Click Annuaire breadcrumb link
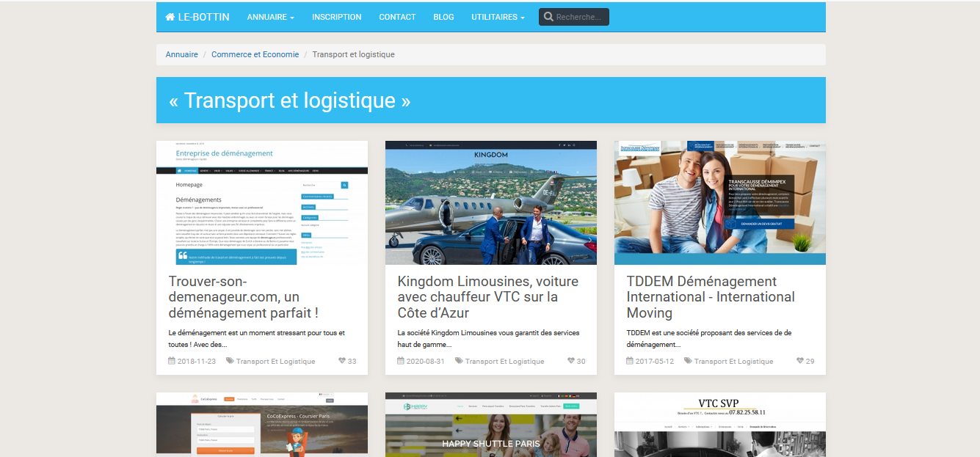This screenshot has width=980, height=457. (181, 54)
